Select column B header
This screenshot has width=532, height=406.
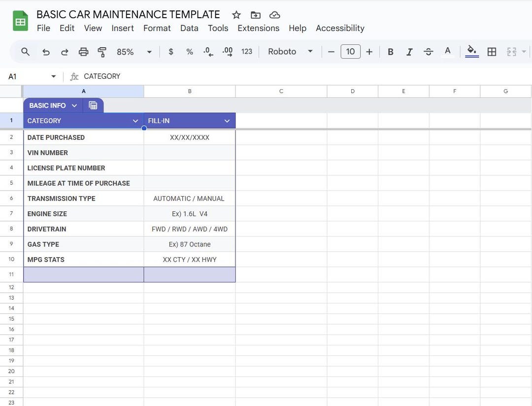(190, 91)
